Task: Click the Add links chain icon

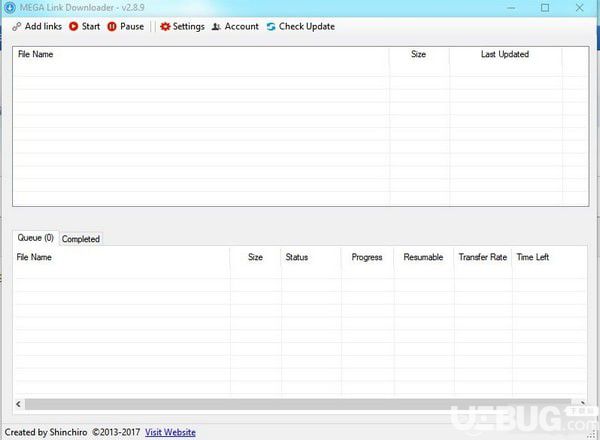Action: (x=16, y=26)
